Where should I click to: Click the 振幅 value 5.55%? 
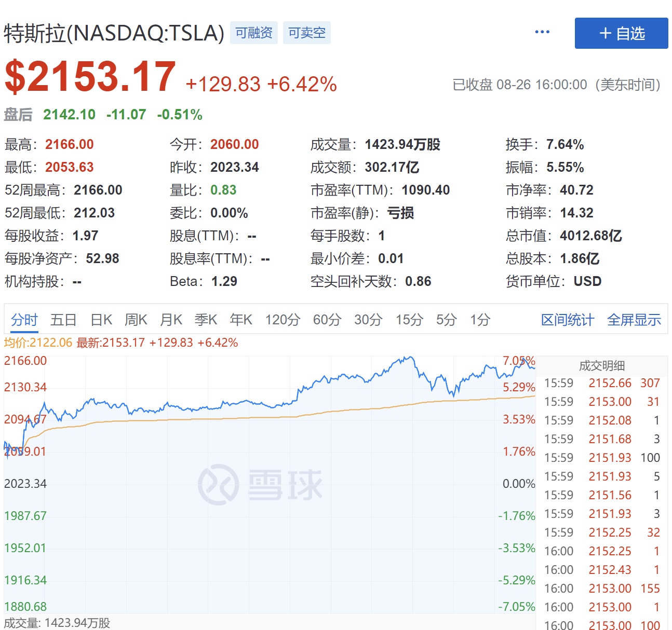tap(565, 167)
